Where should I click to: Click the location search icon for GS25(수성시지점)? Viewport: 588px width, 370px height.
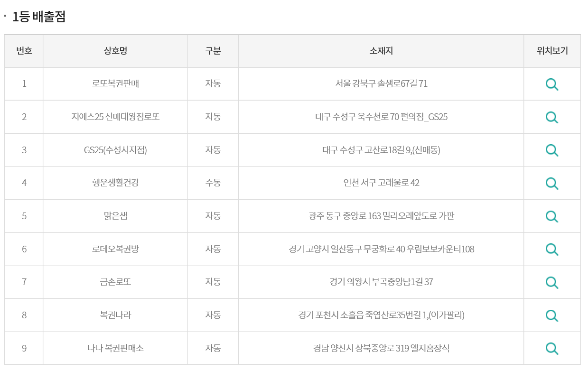click(x=551, y=150)
